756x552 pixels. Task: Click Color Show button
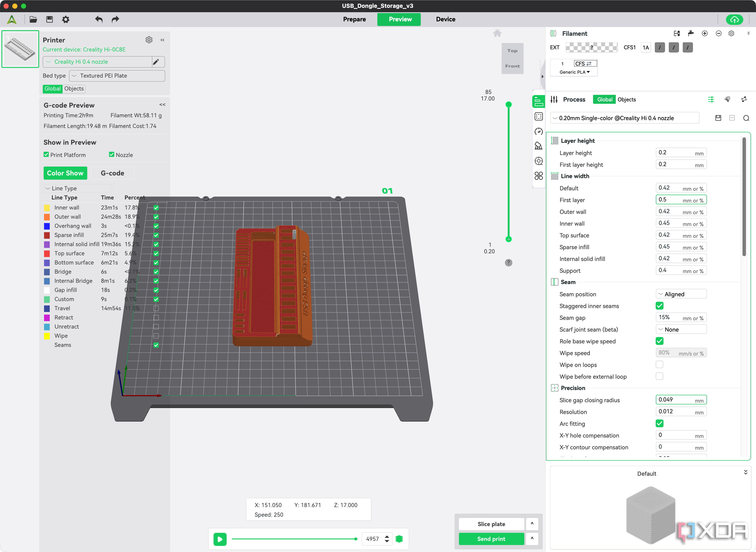pyautogui.click(x=65, y=173)
